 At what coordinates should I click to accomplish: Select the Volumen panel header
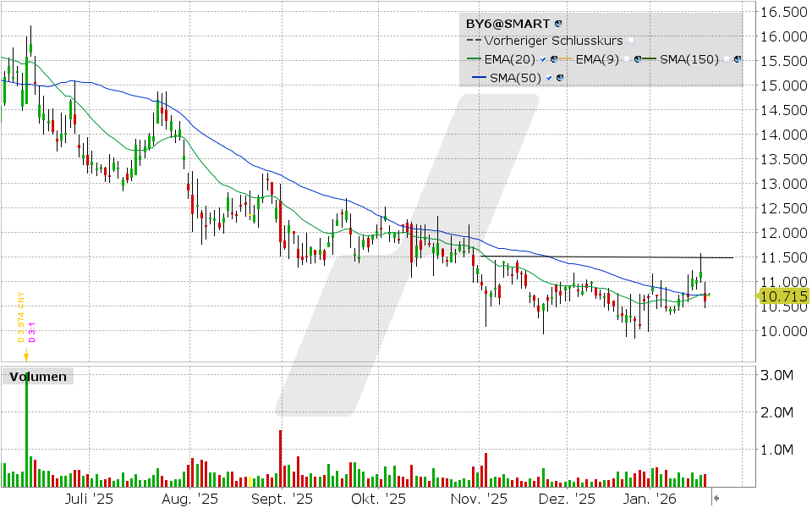[38, 376]
